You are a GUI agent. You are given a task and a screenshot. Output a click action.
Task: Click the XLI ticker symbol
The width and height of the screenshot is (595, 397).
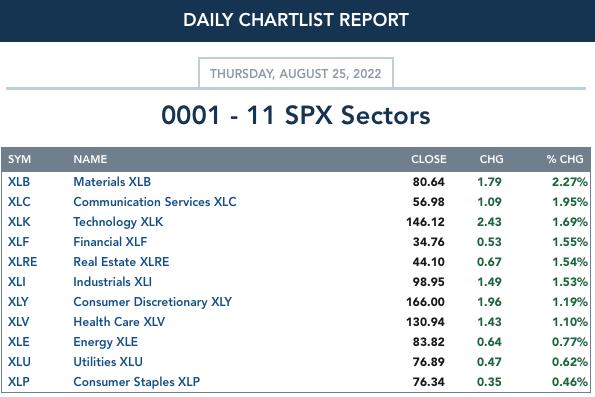coord(17,282)
